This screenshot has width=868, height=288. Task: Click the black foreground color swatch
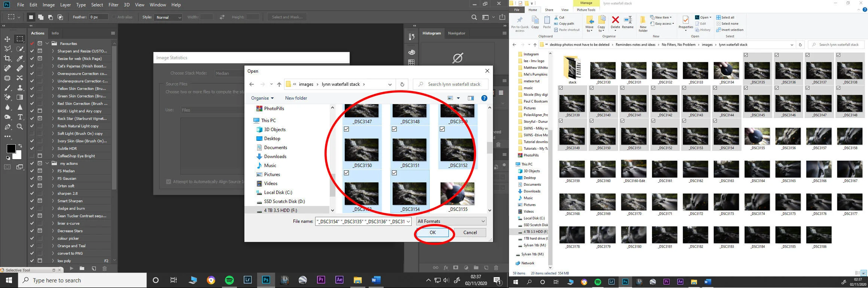(x=10, y=148)
